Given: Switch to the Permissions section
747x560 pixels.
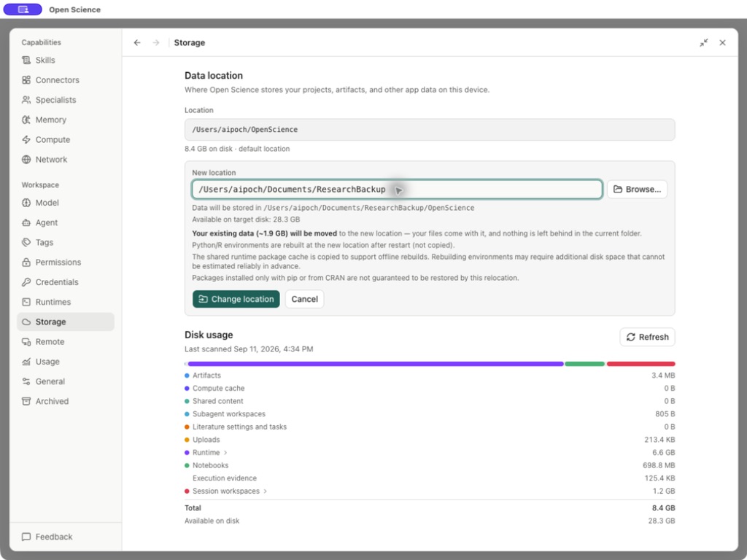Looking at the screenshot, I should (66, 262).
